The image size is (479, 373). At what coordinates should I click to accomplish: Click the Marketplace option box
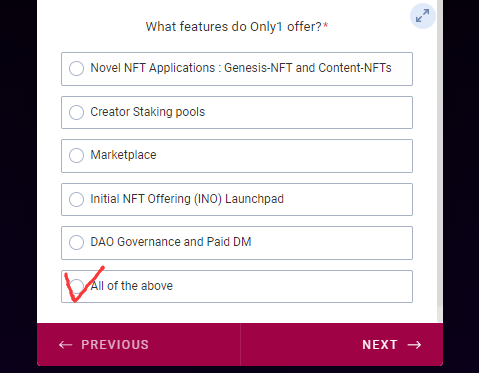pyautogui.click(x=237, y=156)
